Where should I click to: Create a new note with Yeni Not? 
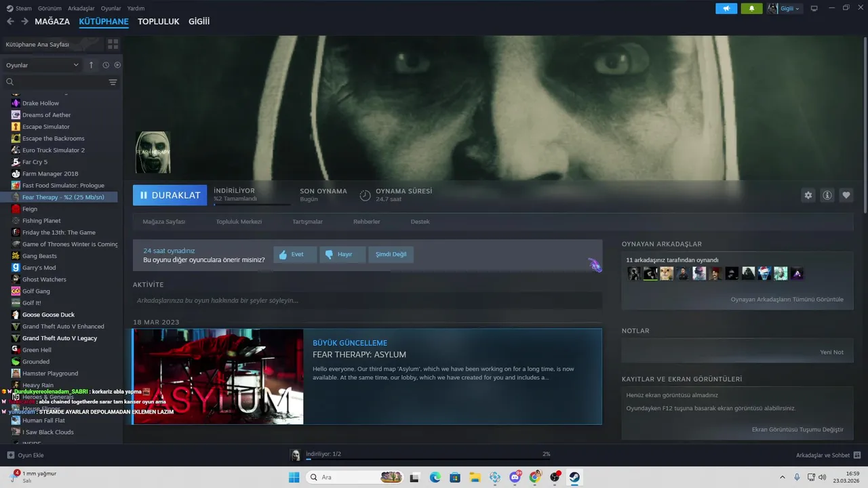click(831, 352)
